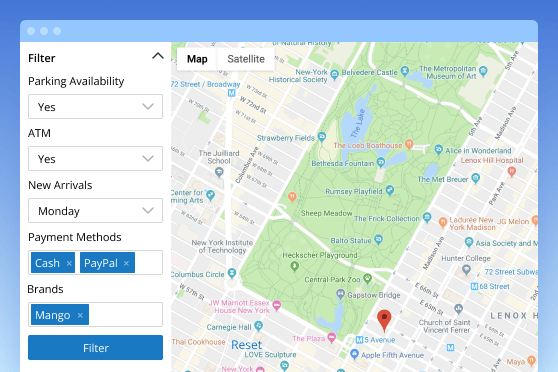This screenshot has height=372, width=558.
Task: Click the Brands input field
Action: 95,314
